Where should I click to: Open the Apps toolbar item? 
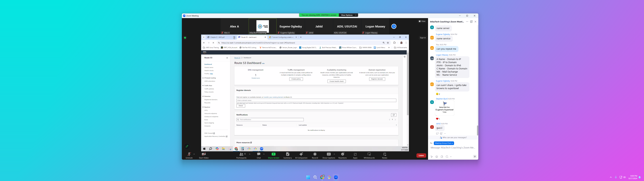point(355,154)
